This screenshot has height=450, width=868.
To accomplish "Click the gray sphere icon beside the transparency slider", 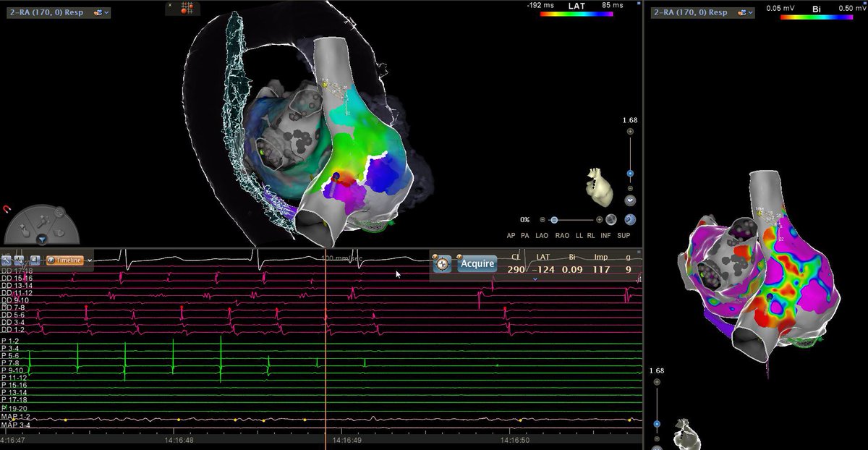I will tap(611, 220).
